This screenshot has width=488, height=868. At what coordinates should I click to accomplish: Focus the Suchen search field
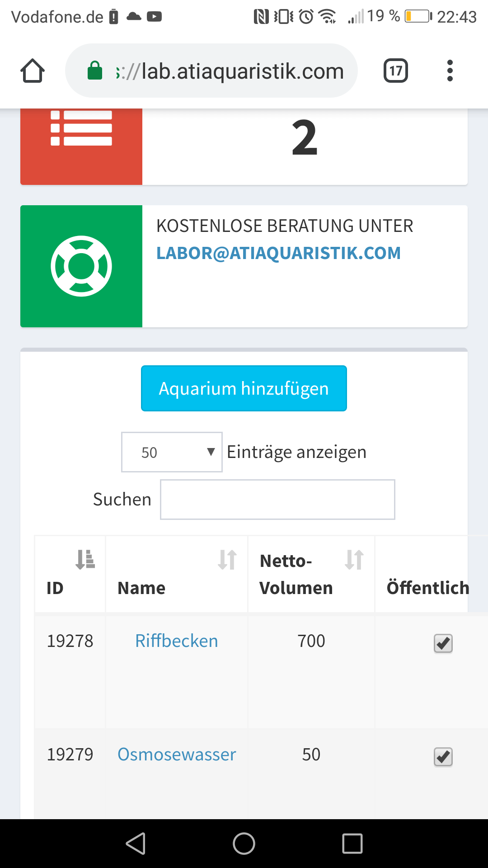click(x=277, y=500)
